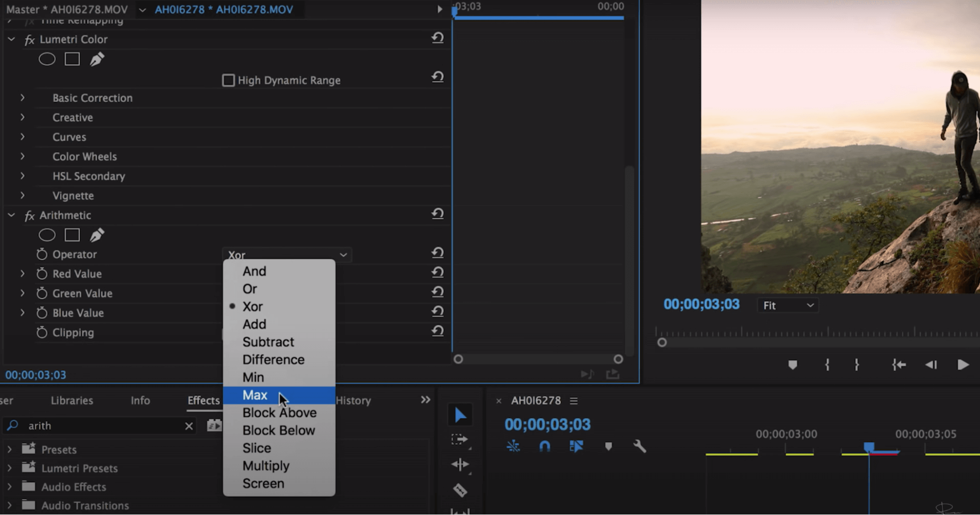Choose Multiply from Operator menu

[279, 466]
